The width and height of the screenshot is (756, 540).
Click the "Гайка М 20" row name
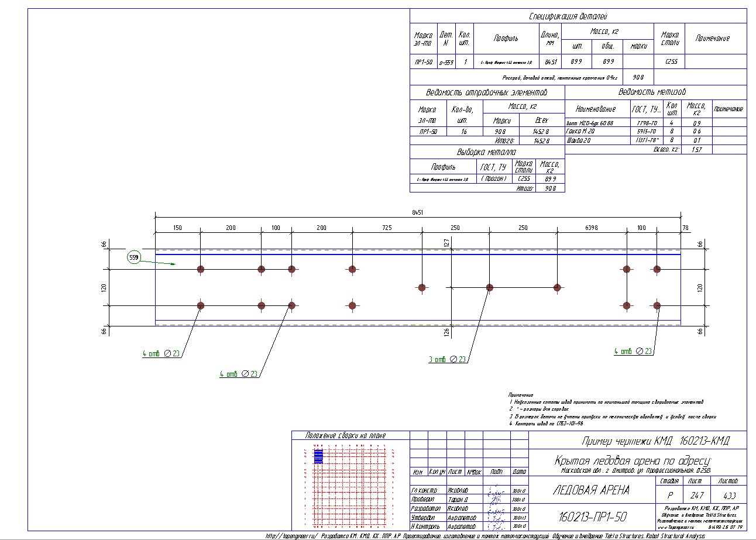[580, 131]
